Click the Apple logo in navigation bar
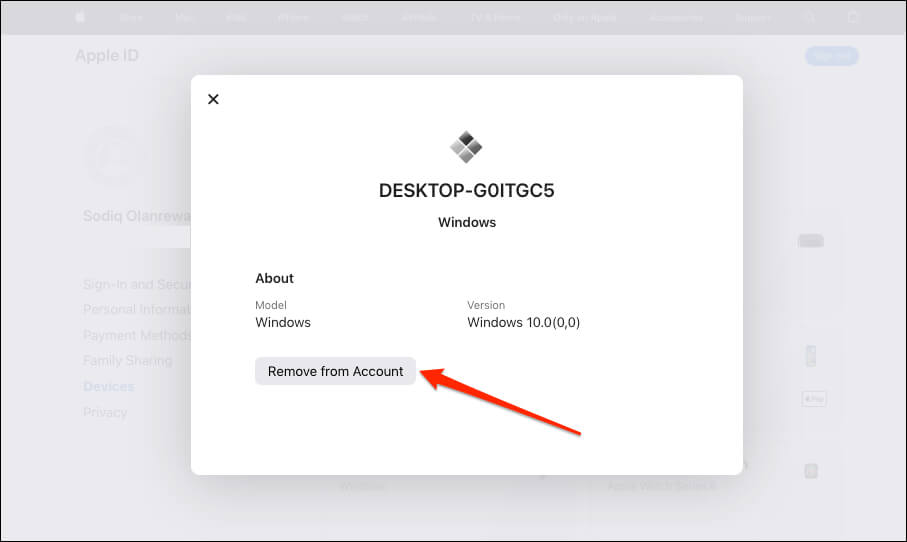The height and width of the screenshot is (542, 907). [80, 17]
